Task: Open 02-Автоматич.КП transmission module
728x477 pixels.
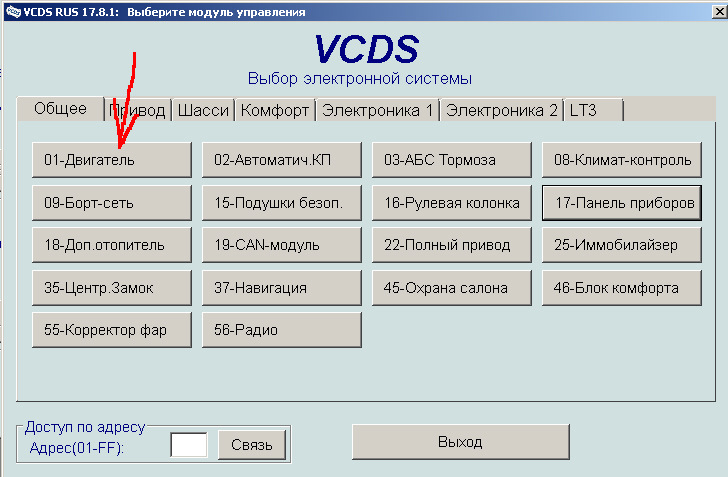Action: (x=282, y=160)
